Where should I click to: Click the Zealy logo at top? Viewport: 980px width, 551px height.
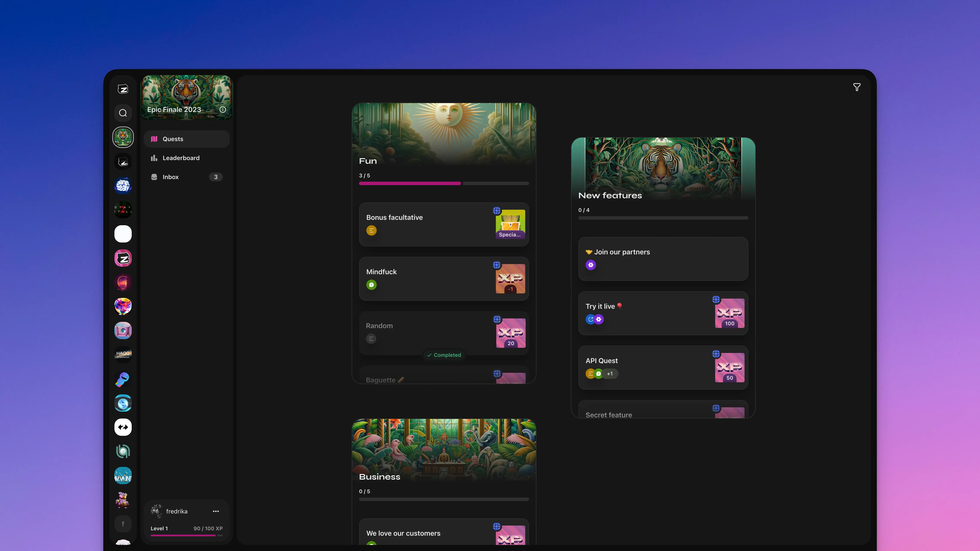(123, 89)
